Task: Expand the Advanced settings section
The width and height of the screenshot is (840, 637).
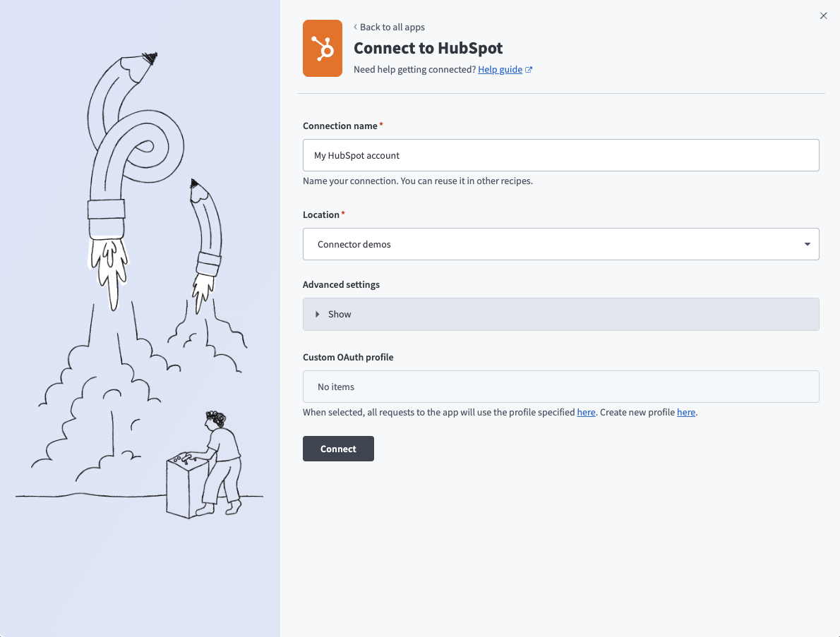Action: coord(560,314)
